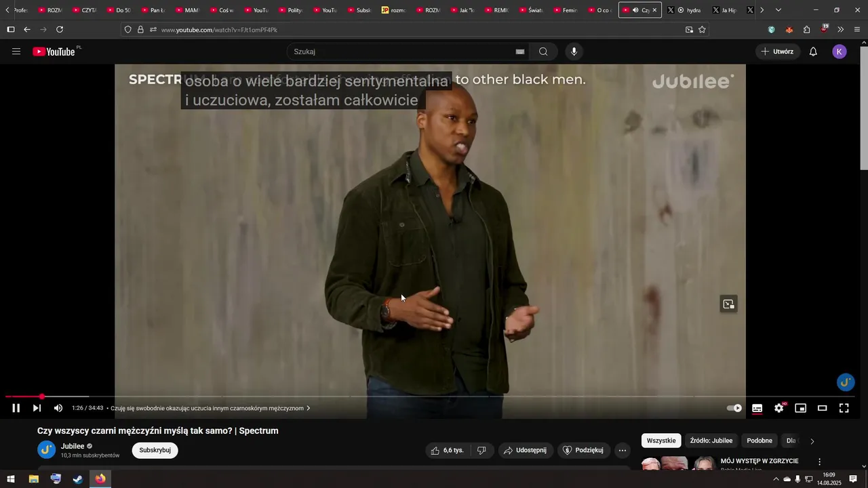List all tabs dropdown
This screenshot has width=868, height=488.
pyautogui.click(x=778, y=10)
